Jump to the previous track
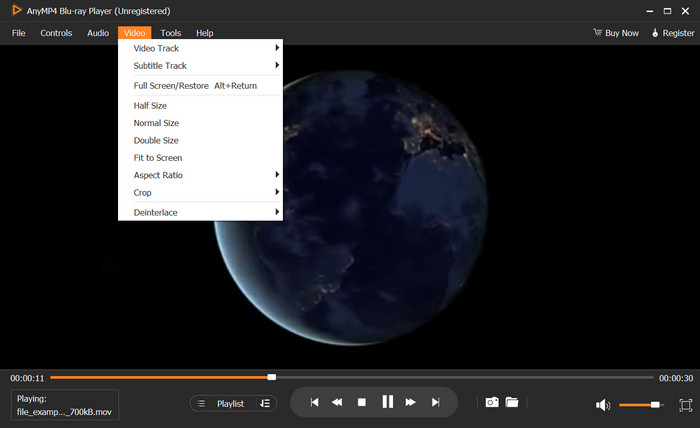Screen dimensions: 700x428 pos(314,403)
